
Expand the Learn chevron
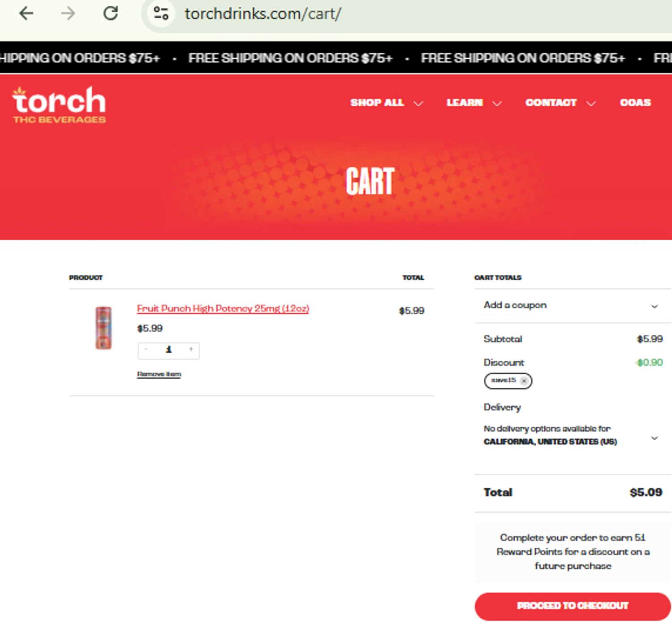497,104
